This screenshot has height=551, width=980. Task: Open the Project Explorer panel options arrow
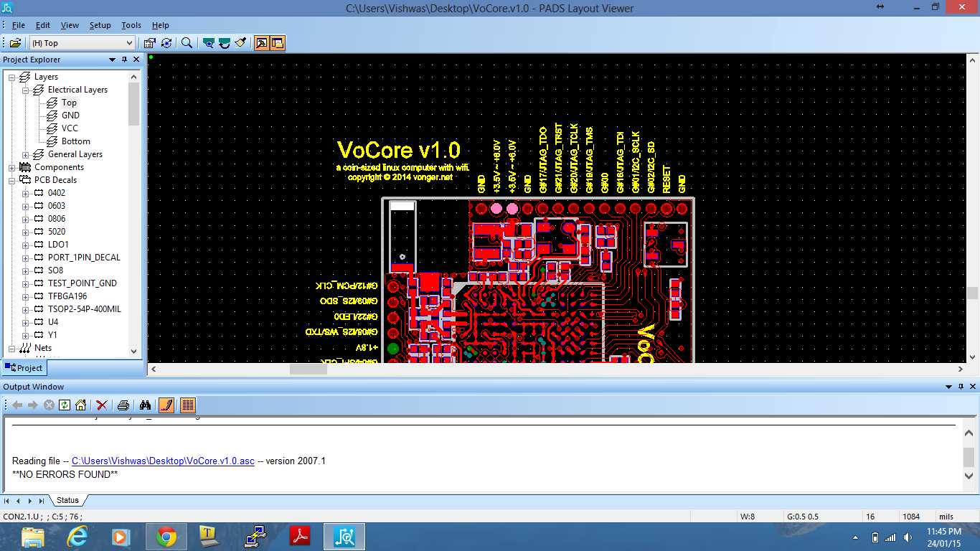(113, 60)
